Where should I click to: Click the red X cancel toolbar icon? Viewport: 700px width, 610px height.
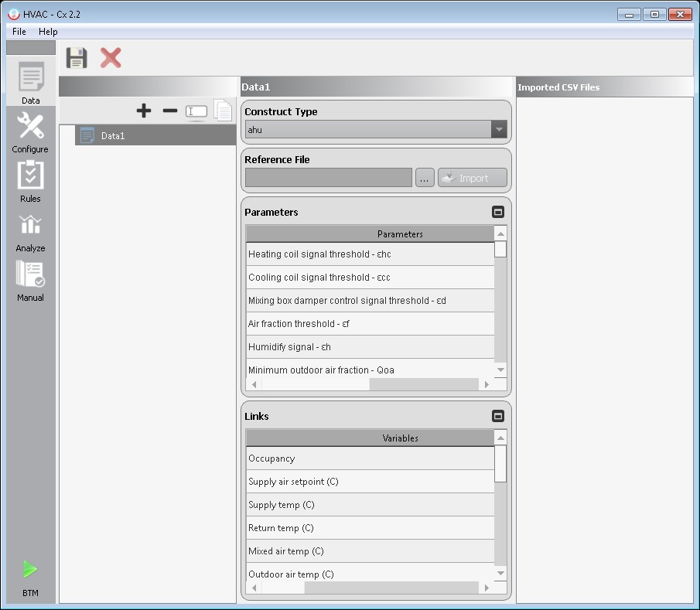[x=110, y=57]
